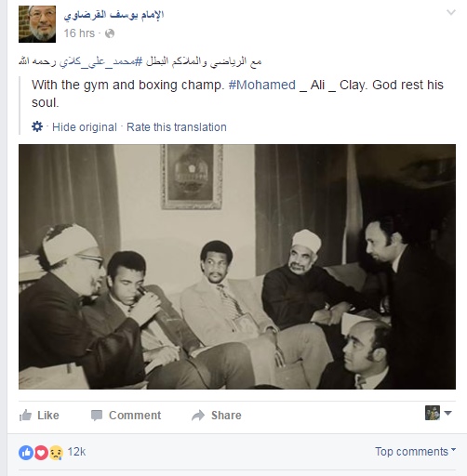The image size is (467, 476).
Task: Open the #Mohamed hashtag link
Action: click(x=262, y=85)
